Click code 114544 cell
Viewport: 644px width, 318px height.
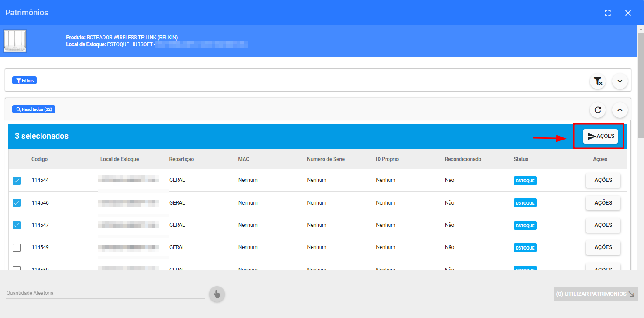coord(40,180)
